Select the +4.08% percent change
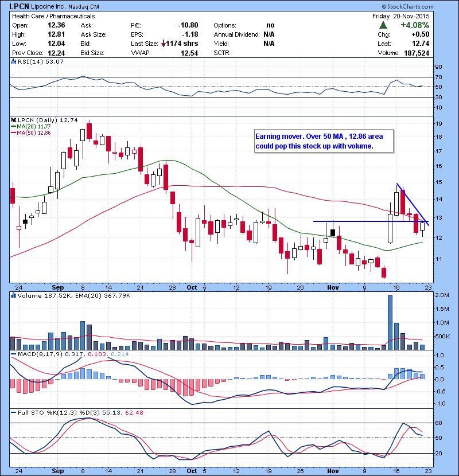 coord(415,25)
